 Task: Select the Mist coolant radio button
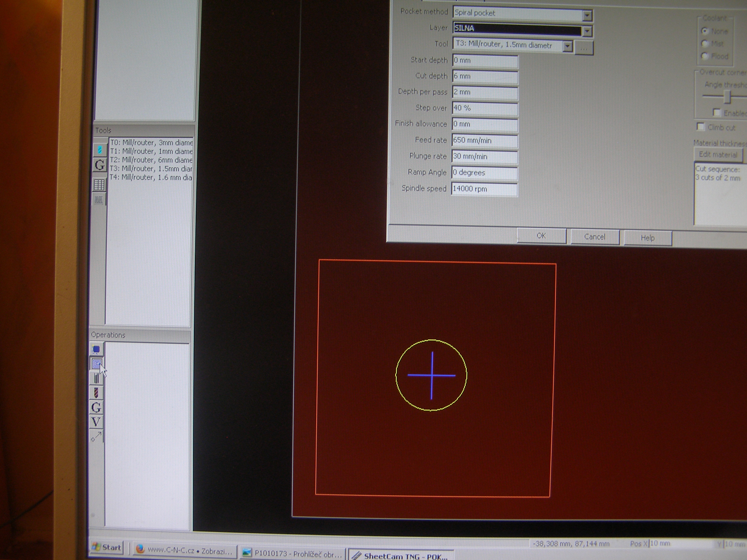tap(705, 43)
